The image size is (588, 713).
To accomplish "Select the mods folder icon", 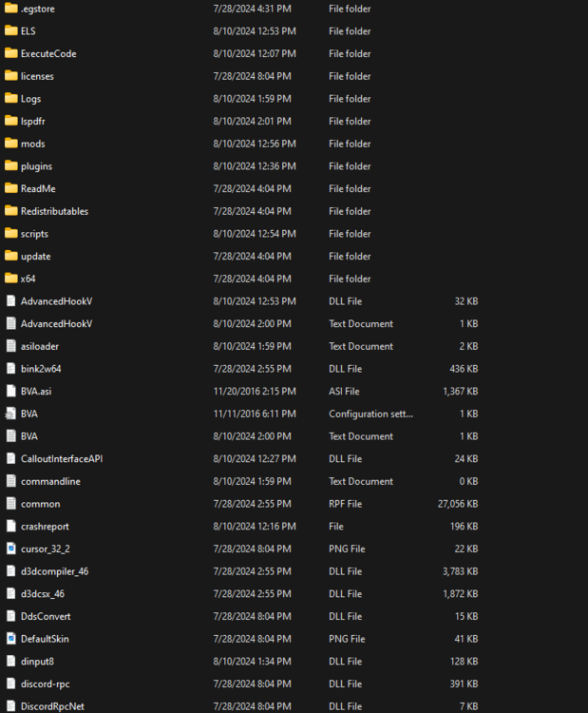I will pyautogui.click(x=10, y=144).
